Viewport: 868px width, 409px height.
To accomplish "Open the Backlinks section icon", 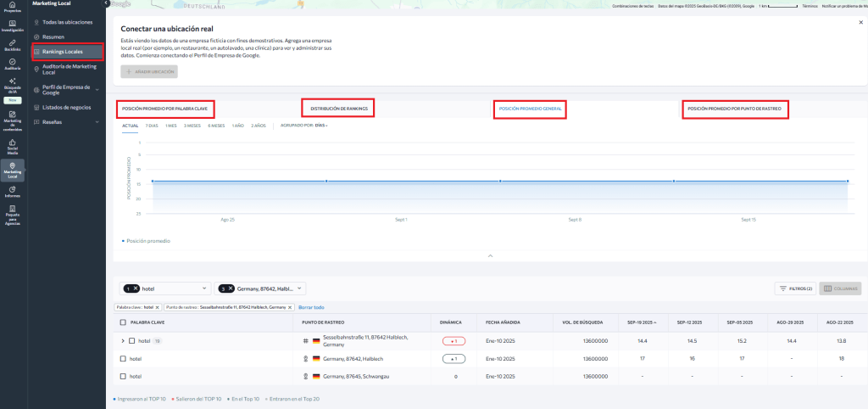I will pyautogui.click(x=12, y=44).
